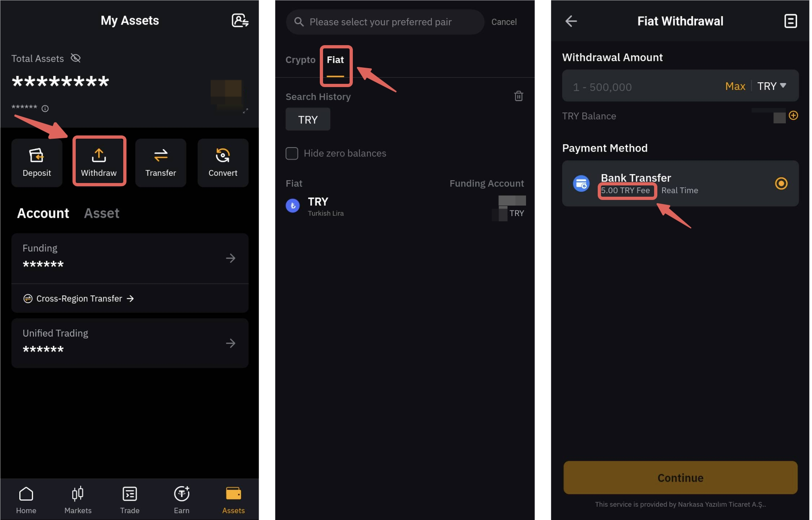Open withdrawal history document icon
The height and width of the screenshot is (520, 812).
[790, 21]
